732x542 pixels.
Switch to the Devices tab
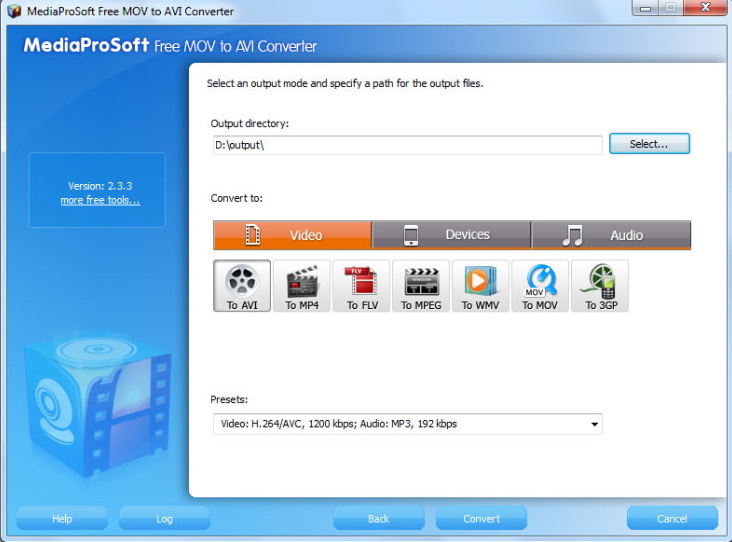coord(451,235)
